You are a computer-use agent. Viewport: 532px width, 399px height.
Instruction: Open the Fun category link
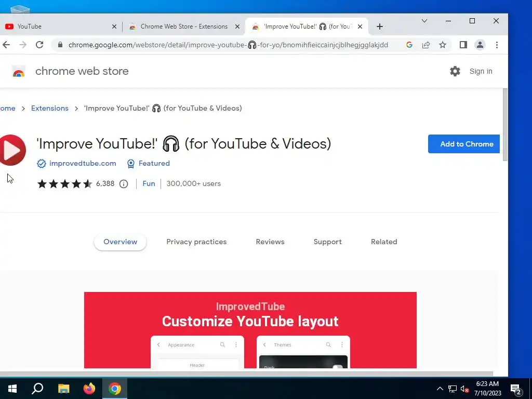click(149, 183)
